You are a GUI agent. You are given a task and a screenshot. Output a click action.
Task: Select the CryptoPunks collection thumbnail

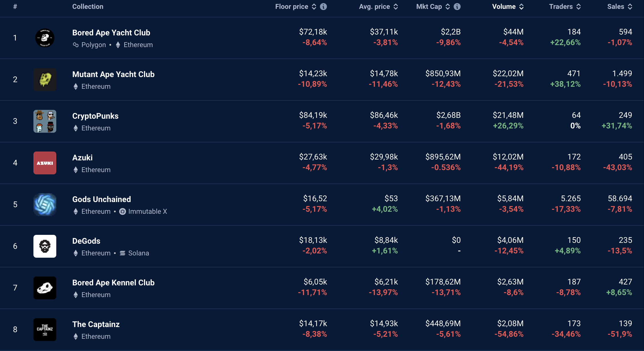(x=45, y=121)
